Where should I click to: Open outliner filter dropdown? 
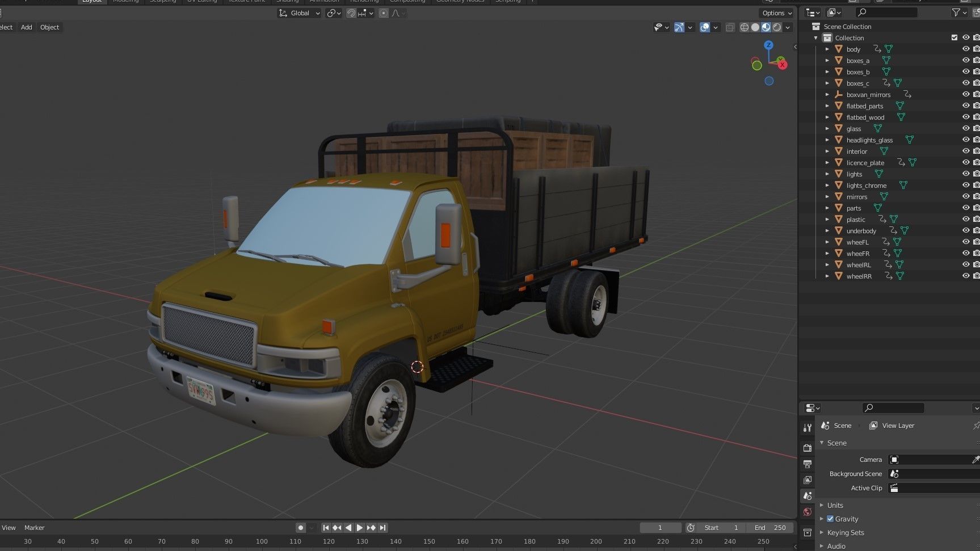pyautogui.click(x=960, y=12)
